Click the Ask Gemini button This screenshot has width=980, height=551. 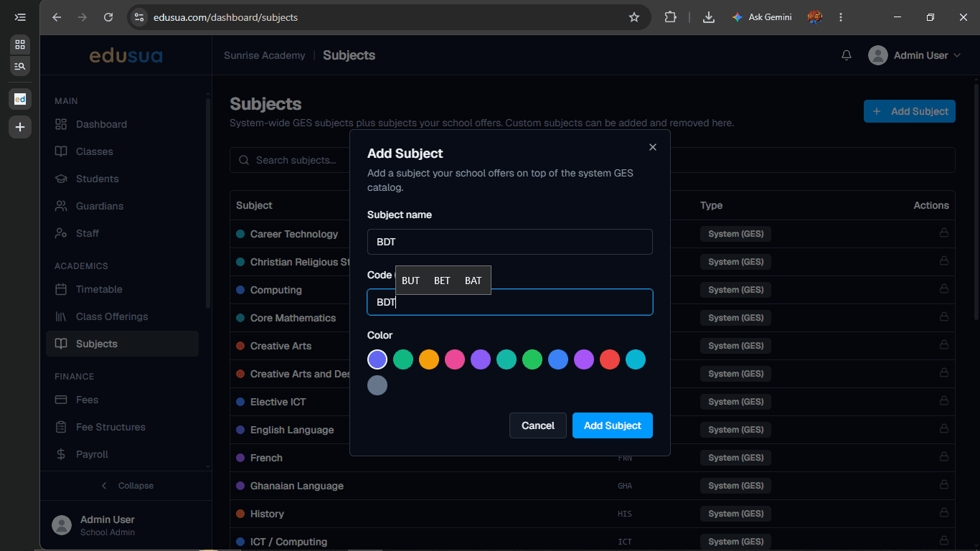click(x=762, y=17)
